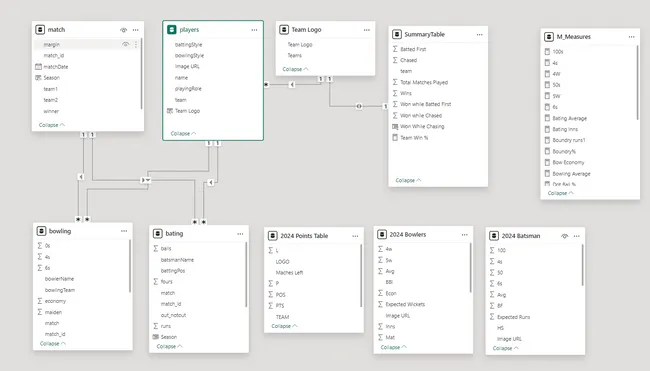Collapse the M_Measures table

561,193
